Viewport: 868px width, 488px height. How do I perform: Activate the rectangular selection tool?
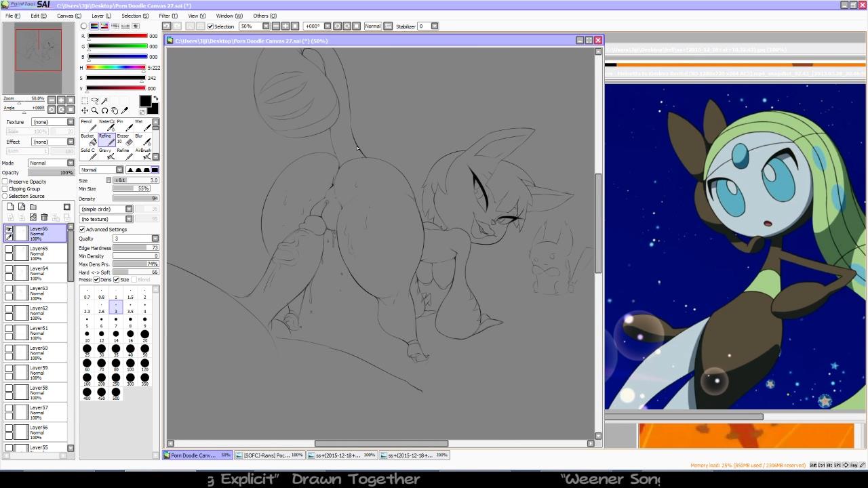85,100
